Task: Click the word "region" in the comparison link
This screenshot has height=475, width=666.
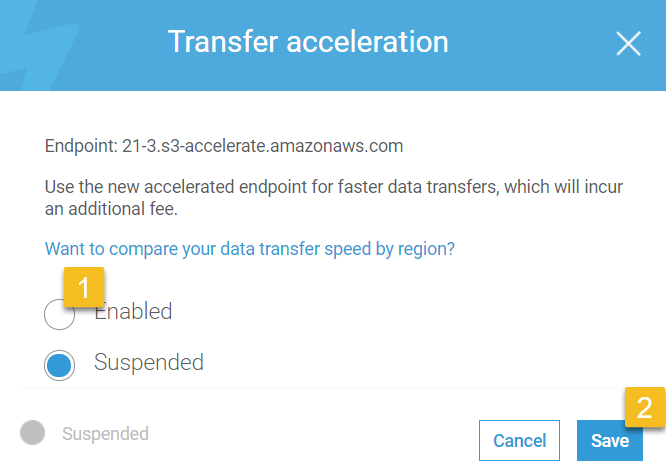Action: 429,248
